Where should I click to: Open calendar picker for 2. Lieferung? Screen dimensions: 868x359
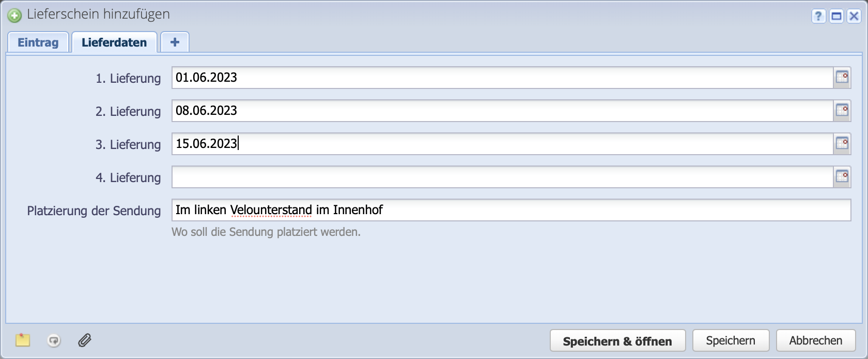(x=842, y=111)
